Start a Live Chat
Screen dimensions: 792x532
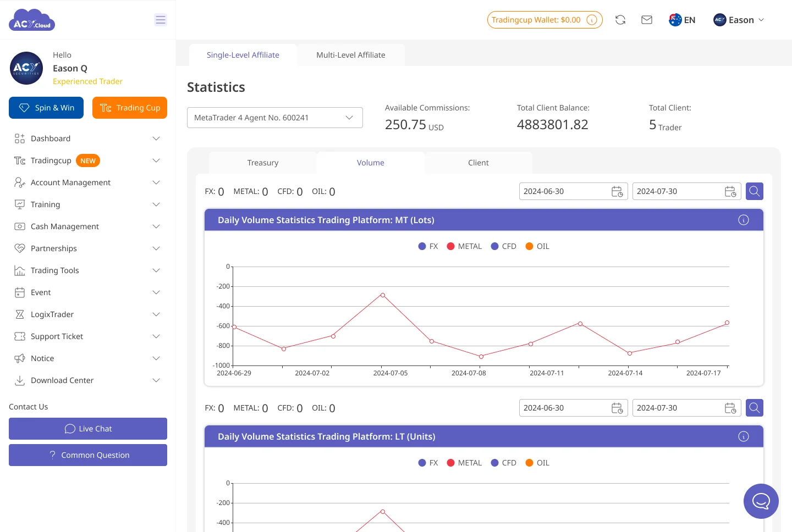88,429
